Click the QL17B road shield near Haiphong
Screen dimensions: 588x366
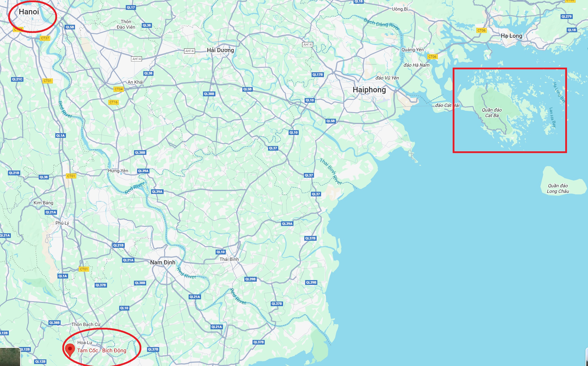pyautogui.click(x=318, y=75)
